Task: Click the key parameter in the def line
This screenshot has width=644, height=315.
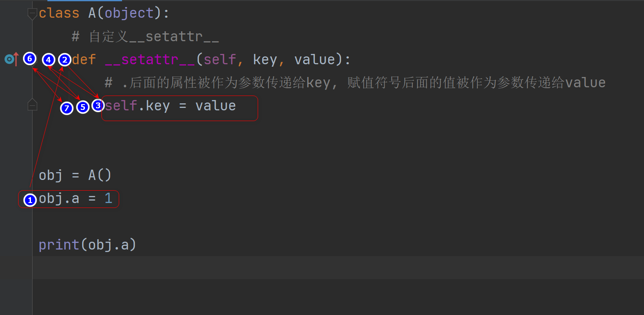Action: pyautogui.click(x=265, y=60)
